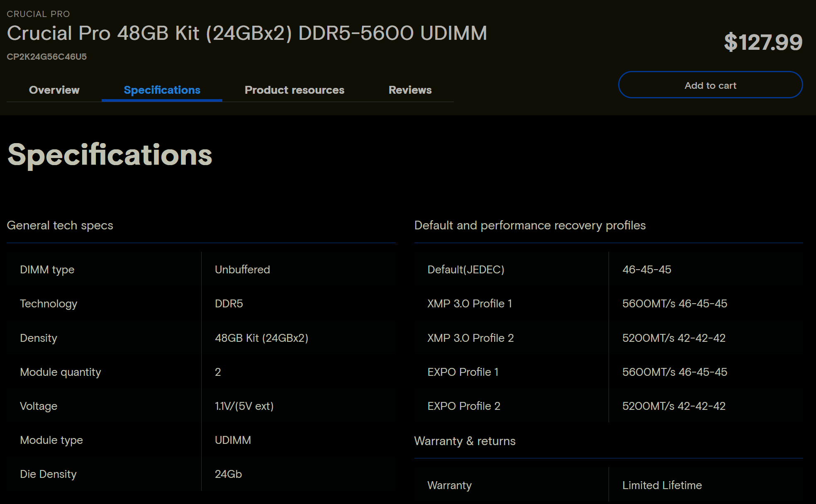Click the XMP 3.0 Profile 1 label

[470, 304]
